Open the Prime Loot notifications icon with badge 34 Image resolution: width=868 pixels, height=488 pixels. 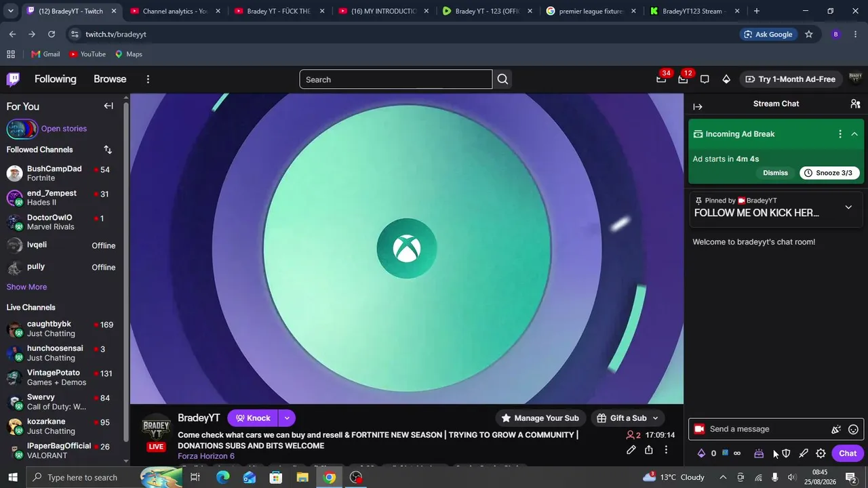tap(661, 79)
